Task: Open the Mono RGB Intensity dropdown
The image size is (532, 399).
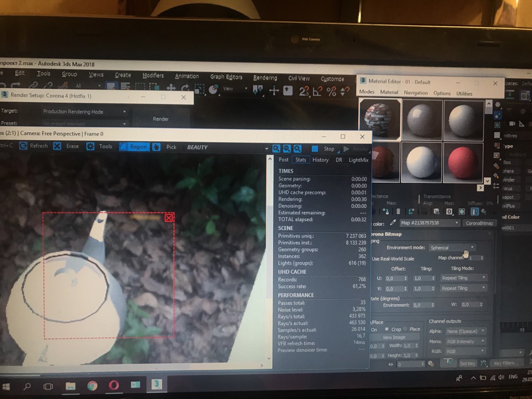Action: 465,341
